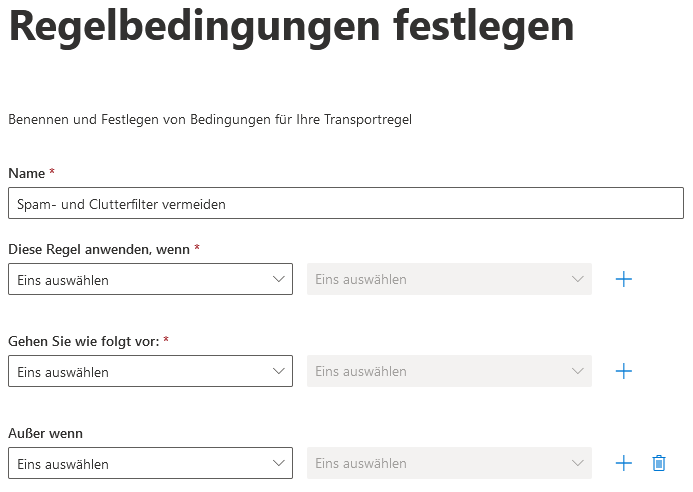Viewport: 693px width, 492px height.
Task: Select the greyed-out second dropdown in the exception row
Action: point(449,463)
